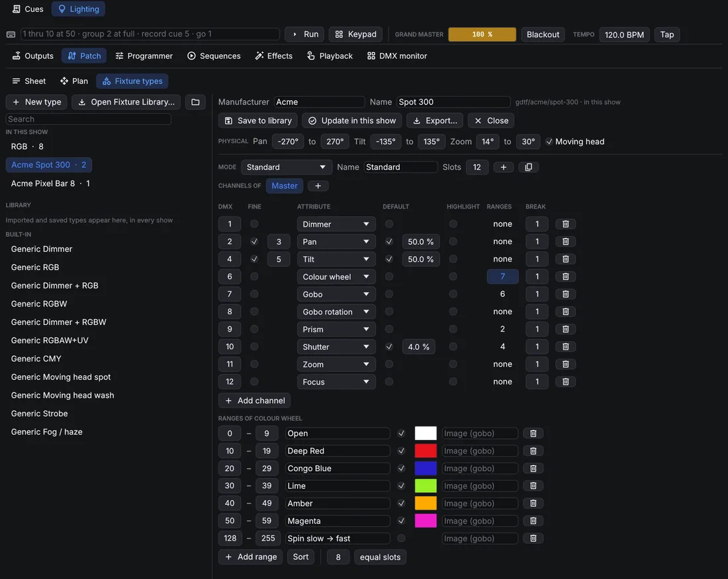Disable the default value for Shutter
The image size is (728, 579).
[389, 347]
